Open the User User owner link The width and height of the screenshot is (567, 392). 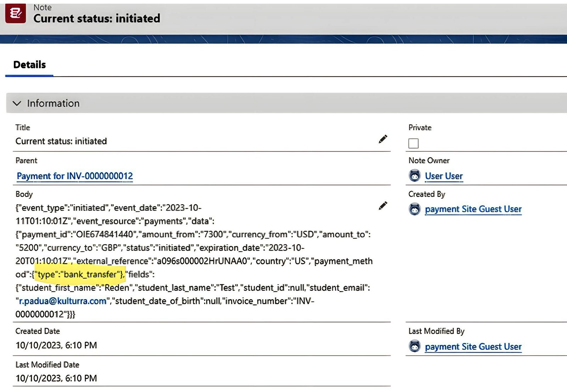click(444, 176)
